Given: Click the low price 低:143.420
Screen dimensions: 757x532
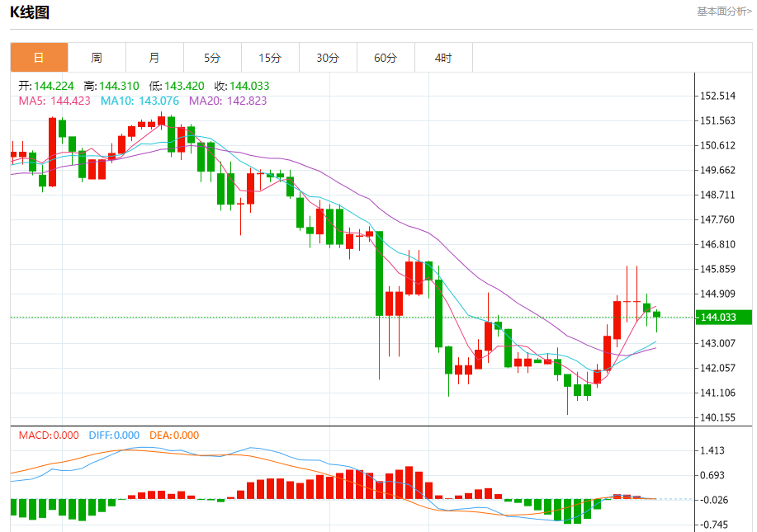Looking at the screenshot, I should point(177,86).
